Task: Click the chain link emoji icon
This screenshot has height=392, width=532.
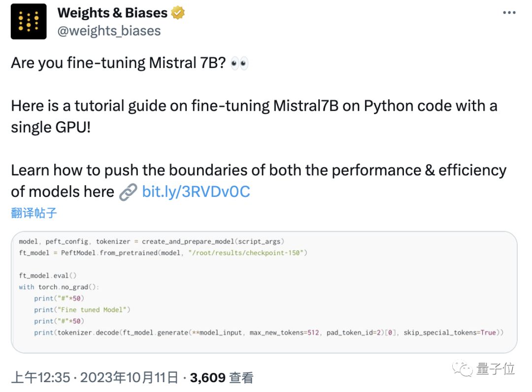Action: (128, 192)
